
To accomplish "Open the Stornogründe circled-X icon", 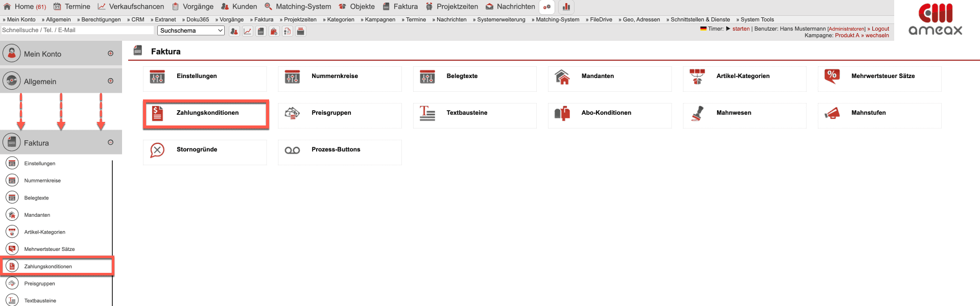I will point(157,150).
